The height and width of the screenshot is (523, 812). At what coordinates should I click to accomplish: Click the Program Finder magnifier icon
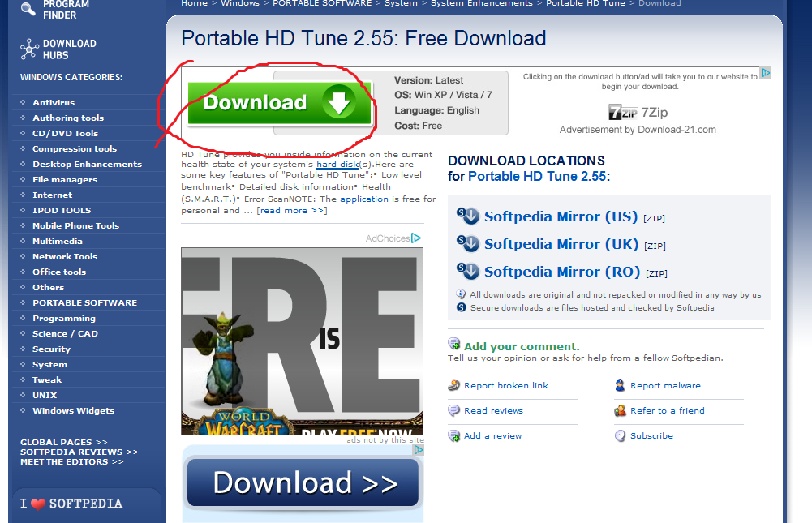point(28,8)
